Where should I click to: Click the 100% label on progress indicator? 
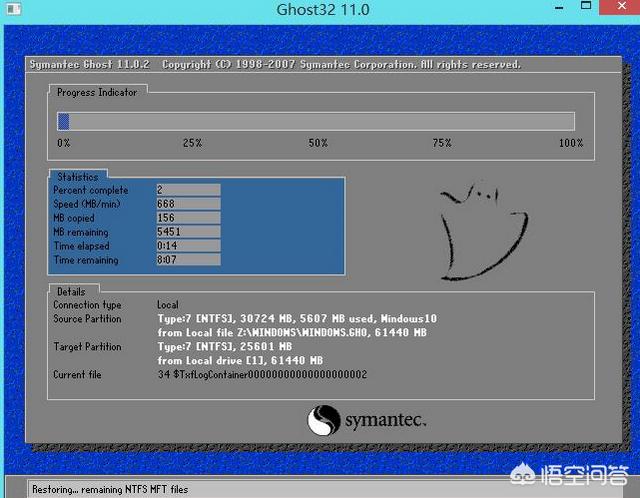click(x=570, y=143)
